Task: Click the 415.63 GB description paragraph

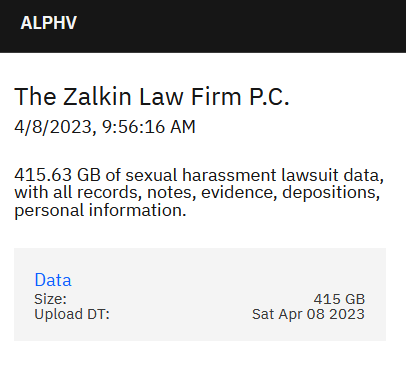Action: click(x=199, y=192)
